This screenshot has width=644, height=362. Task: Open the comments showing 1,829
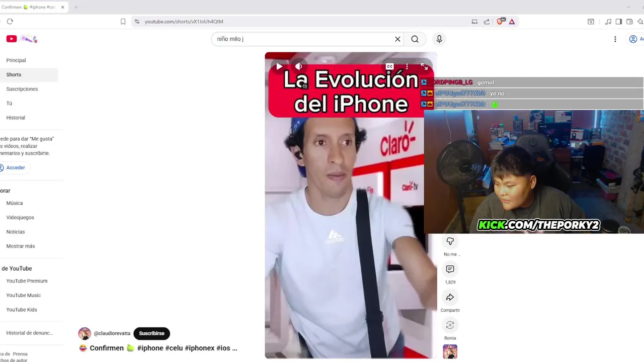(x=450, y=269)
